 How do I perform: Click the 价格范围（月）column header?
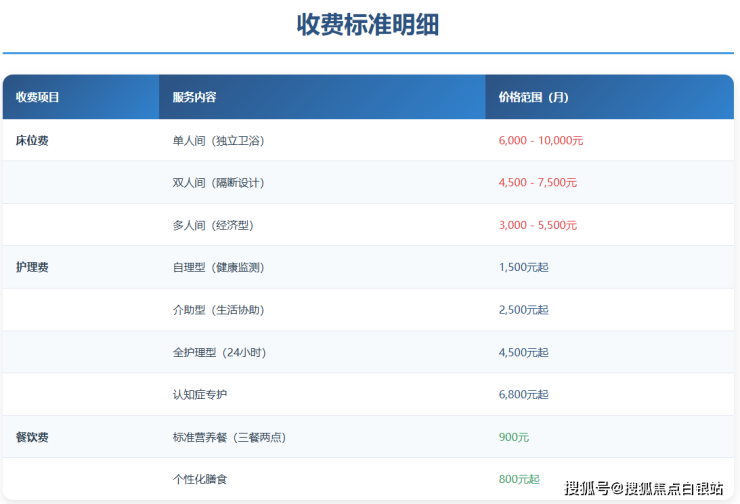[533, 97]
